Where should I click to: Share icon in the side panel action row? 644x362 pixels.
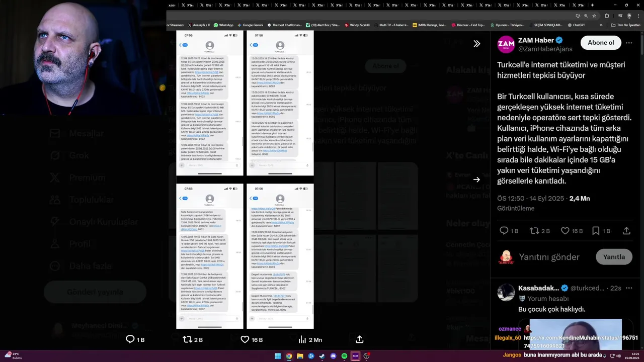tap(626, 231)
